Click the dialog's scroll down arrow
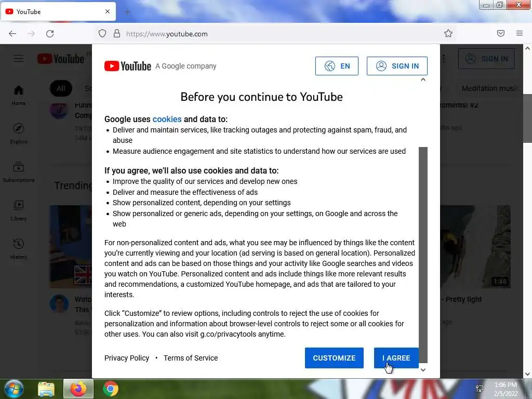This screenshot has width=532, height=399. [423, 370]
